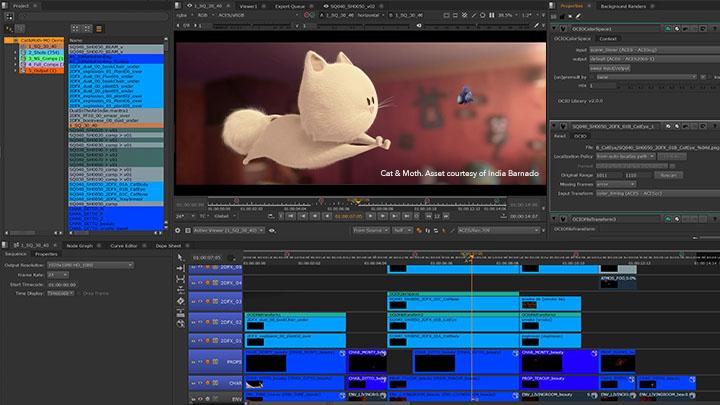
Task: Click the project search input field
Action: click(x=93, y=17)
